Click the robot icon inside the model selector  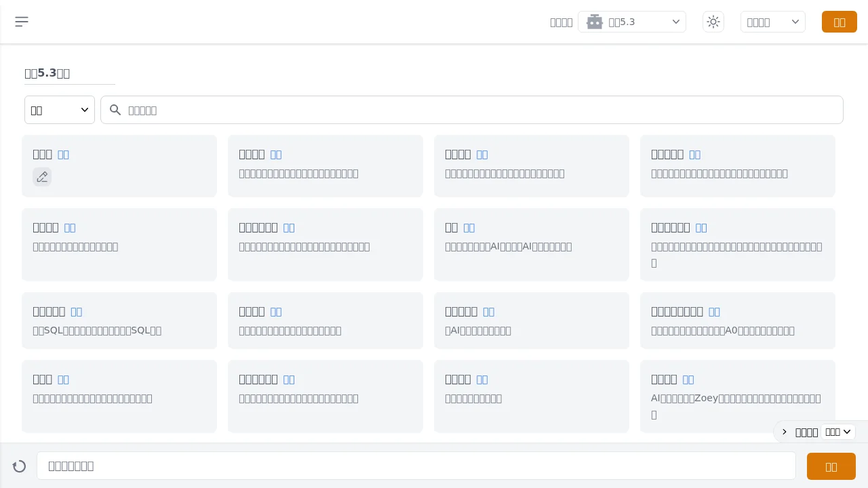click(595, 21)
